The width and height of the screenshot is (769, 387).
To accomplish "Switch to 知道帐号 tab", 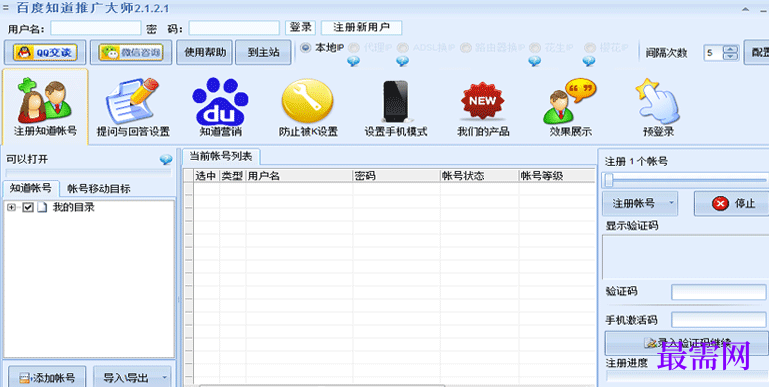I will click(30, 188).
